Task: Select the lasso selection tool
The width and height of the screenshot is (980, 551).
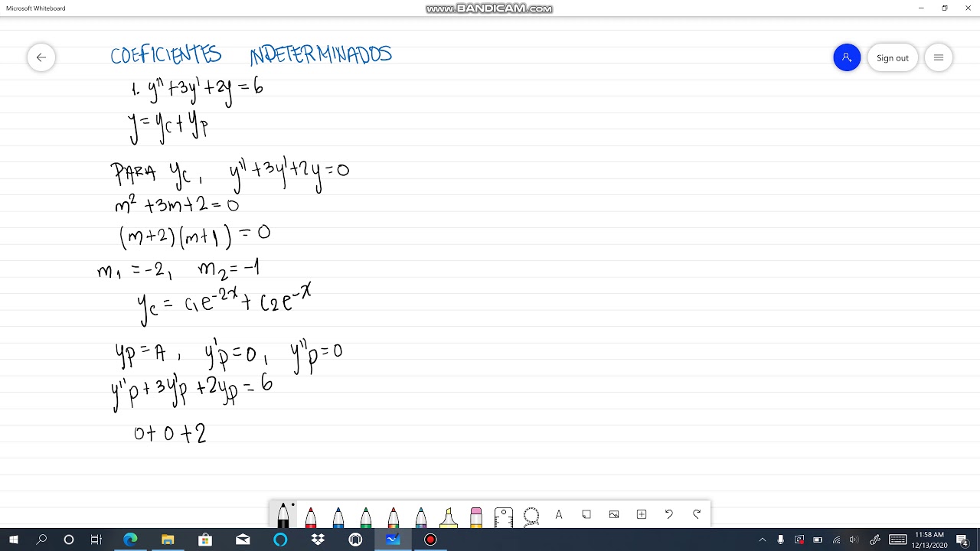Action: tap(531, 516)
